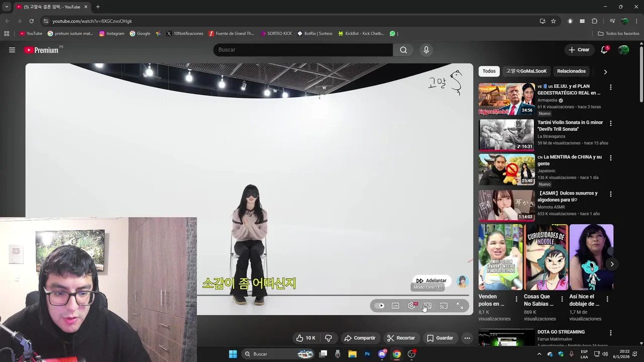Open options for the Tartini Violin Sonata video
The image size is (644, 362).
coord(611,123)
